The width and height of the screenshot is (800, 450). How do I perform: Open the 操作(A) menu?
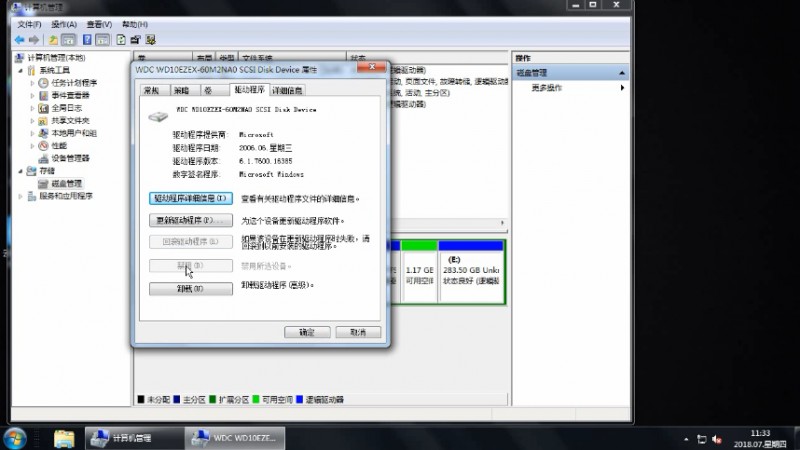point(64,24)
